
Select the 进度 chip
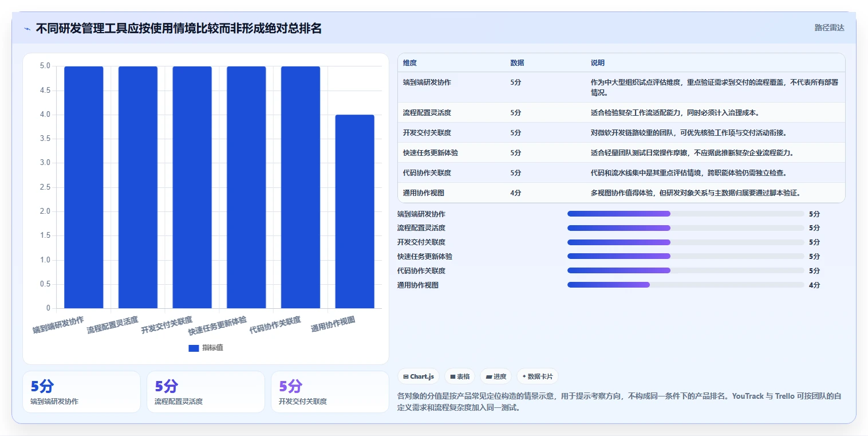(x=496, y=376)
